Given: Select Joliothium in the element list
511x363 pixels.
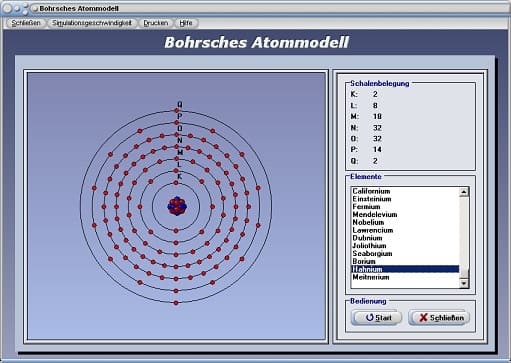Looking at the screenshot, I should (x=405, y=246).
